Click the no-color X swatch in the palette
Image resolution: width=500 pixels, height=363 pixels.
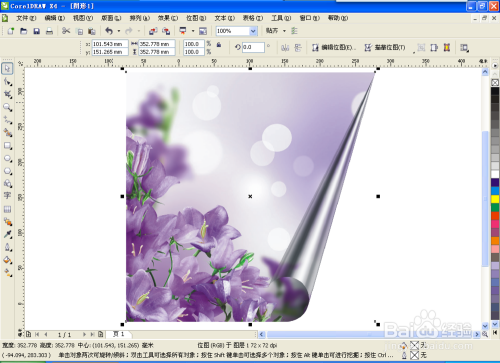[x=495, y=82]
